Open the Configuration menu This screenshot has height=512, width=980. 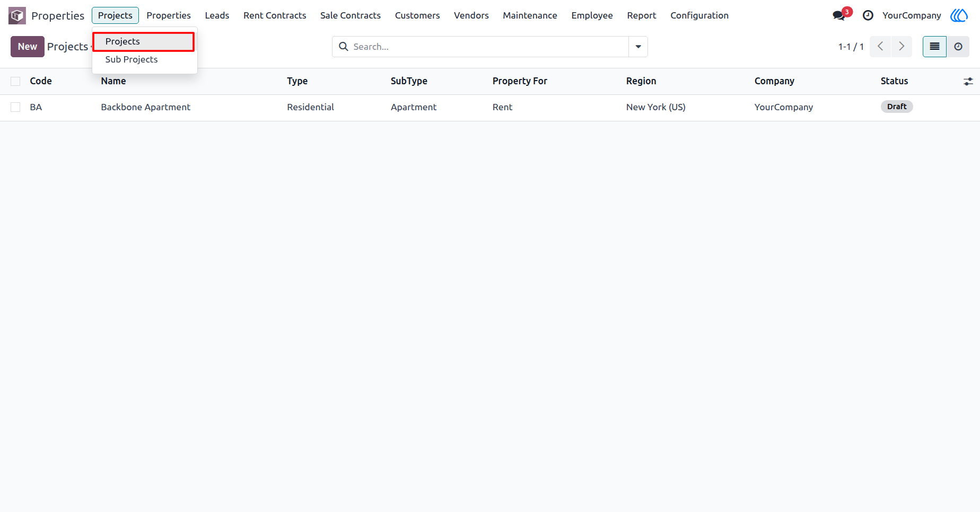point(699,15)
